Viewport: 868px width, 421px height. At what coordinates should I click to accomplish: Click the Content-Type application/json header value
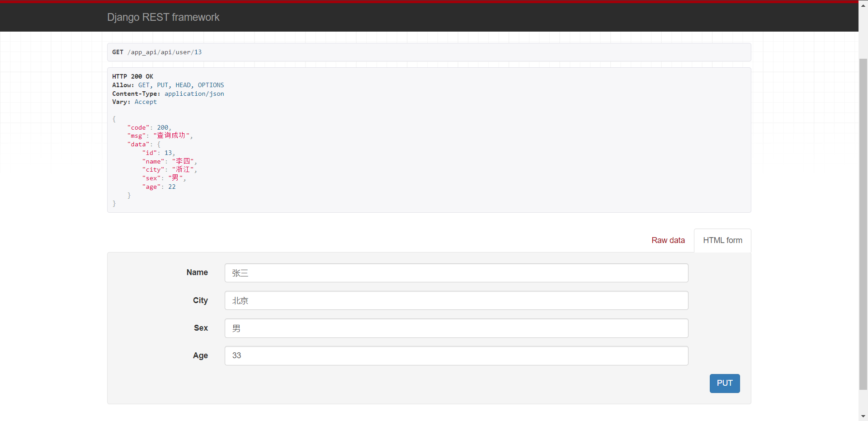point(194,94)
